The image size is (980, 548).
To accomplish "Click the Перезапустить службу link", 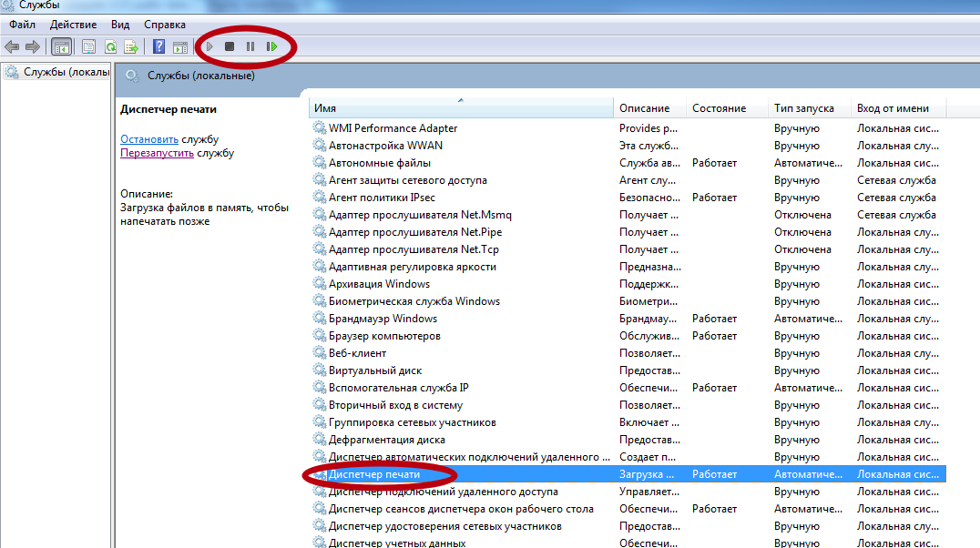I will click(157, 153).
